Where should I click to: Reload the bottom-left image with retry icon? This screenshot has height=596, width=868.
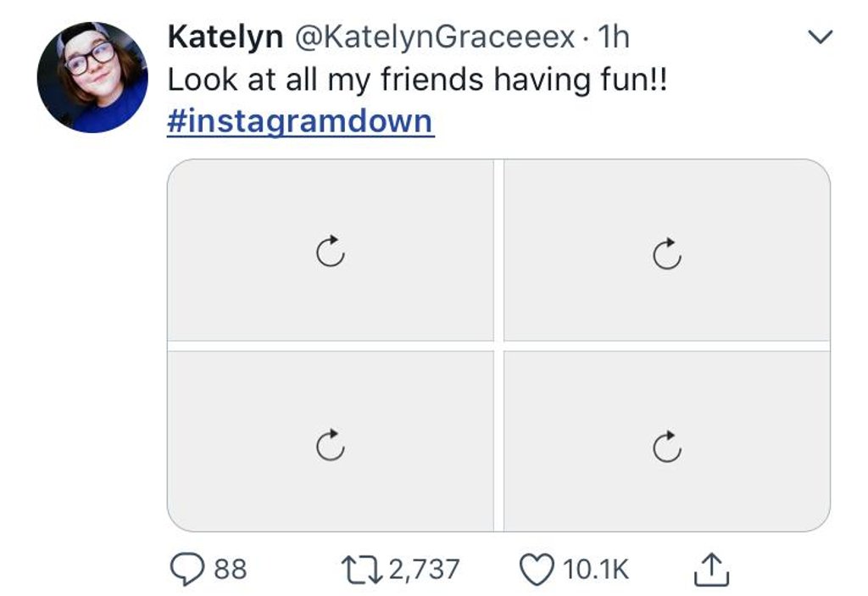[x=330, y=444]
